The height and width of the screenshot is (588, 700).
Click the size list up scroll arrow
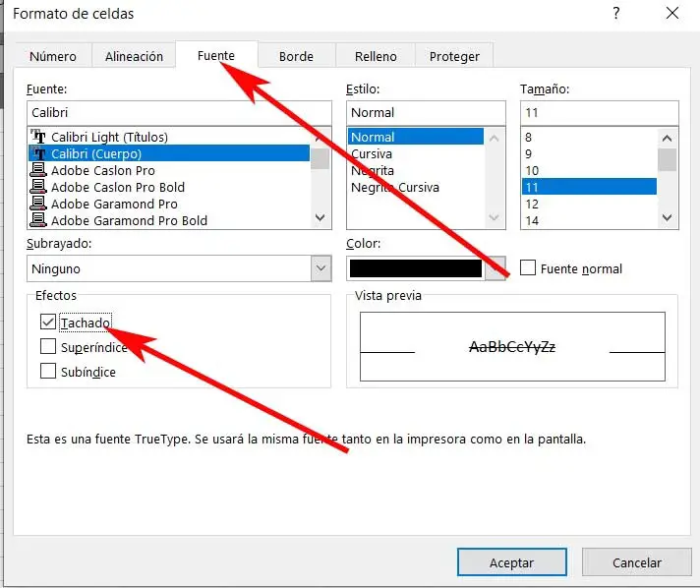point(667,138)
